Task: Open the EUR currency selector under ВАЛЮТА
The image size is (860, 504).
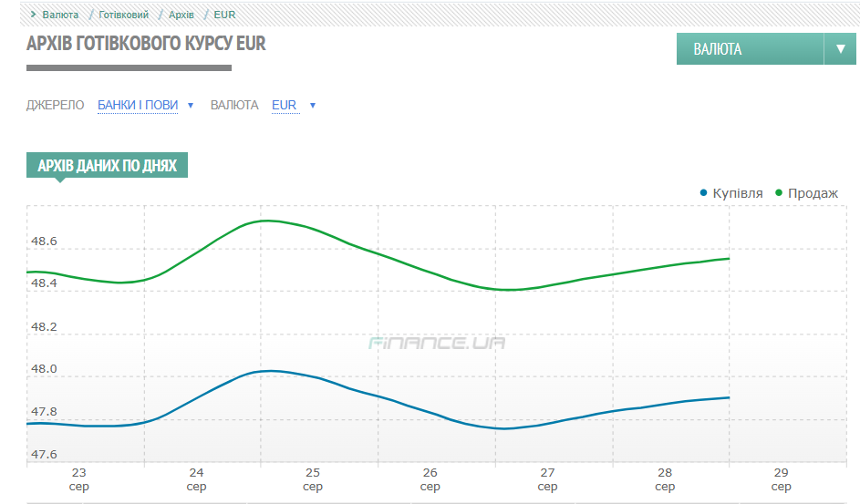Action: 284,105
